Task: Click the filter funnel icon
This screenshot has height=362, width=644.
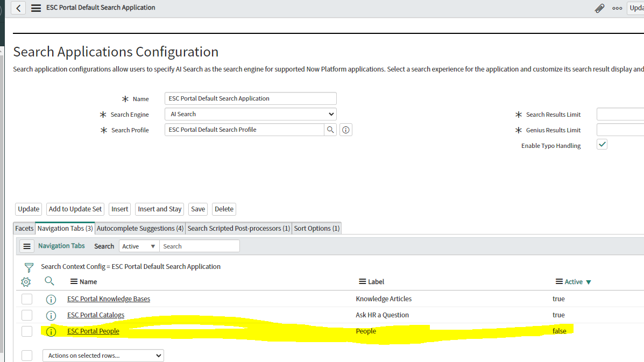Action: click(29, 268)
